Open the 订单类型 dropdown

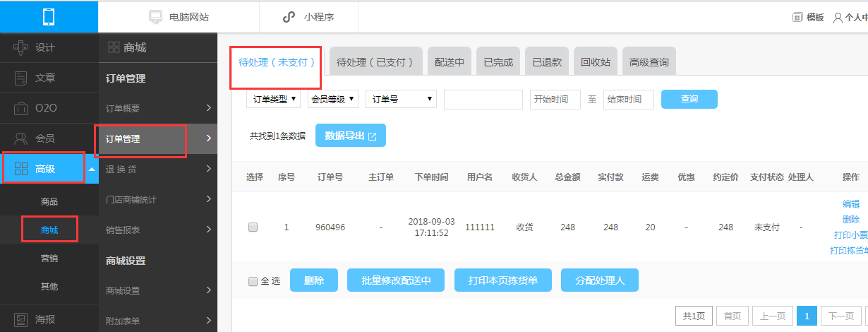pos(275,100)
